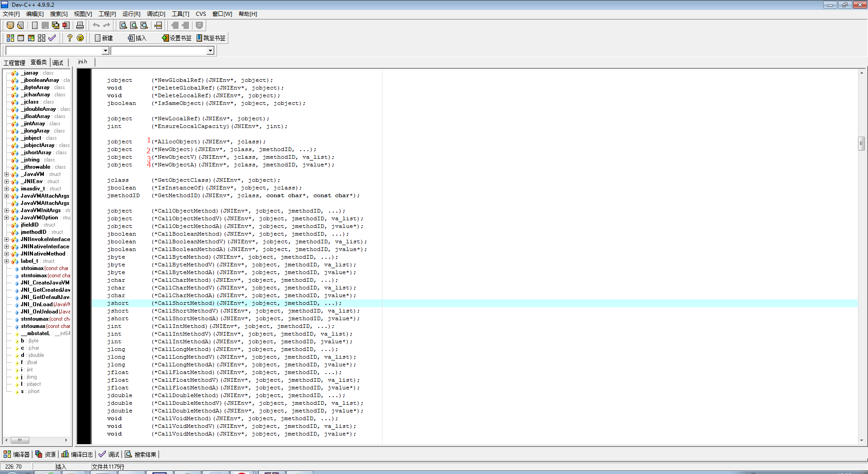The image size is (868, 474).
Task: Open the 工具[T] tools menu
Action: [180, 14]
